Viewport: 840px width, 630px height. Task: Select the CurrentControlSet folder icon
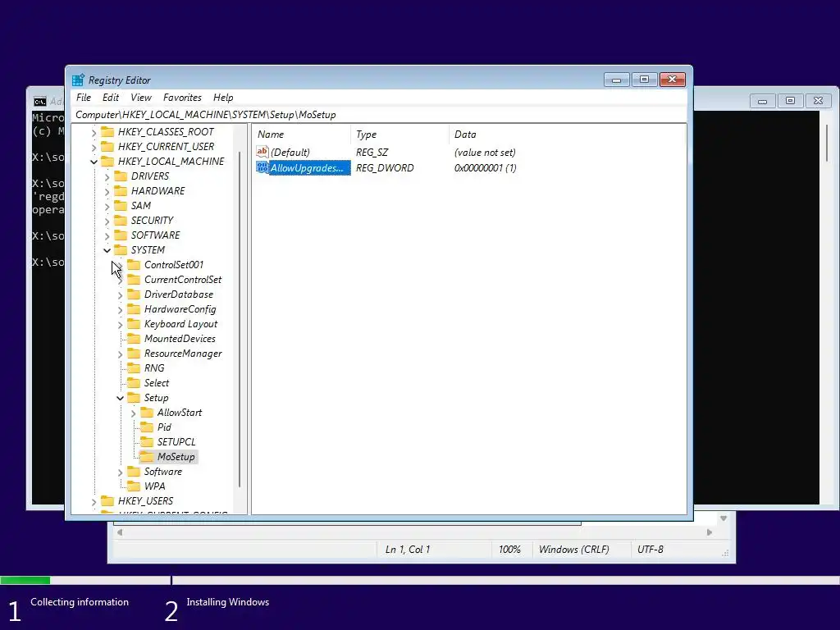pos(134,279)
